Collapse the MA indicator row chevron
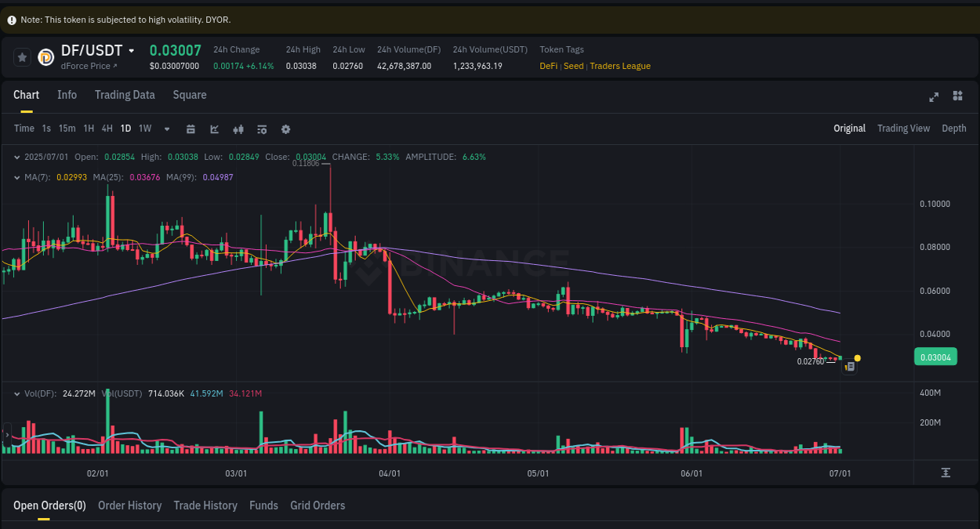The image size is (980, 529). point(17,177)
